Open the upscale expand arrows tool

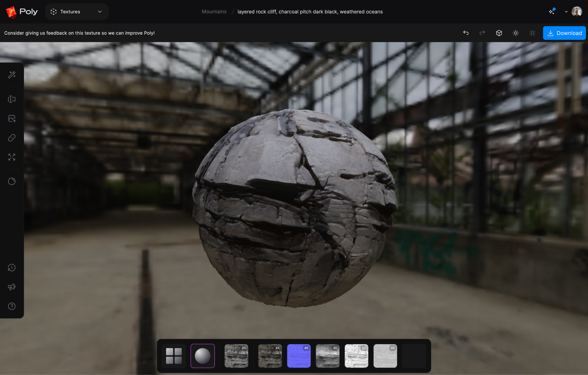click(x=12, y=157)
